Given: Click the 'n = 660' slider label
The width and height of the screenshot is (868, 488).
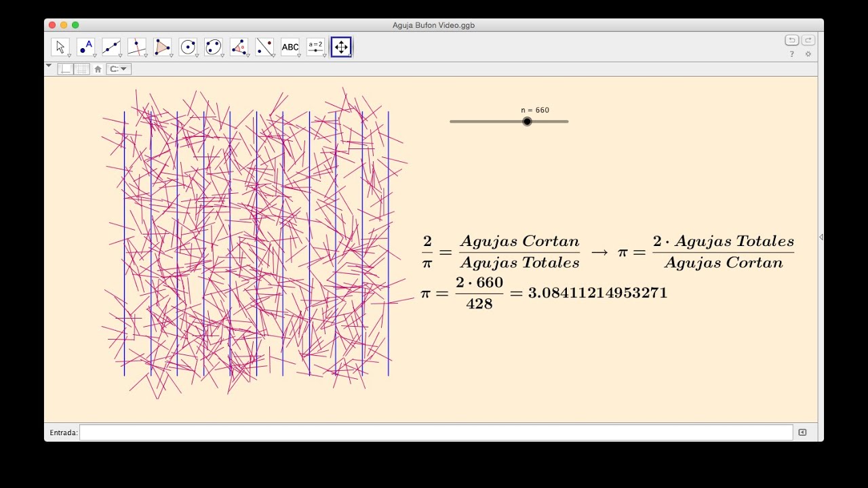Looking at the screenshot, I should [535, 110].
